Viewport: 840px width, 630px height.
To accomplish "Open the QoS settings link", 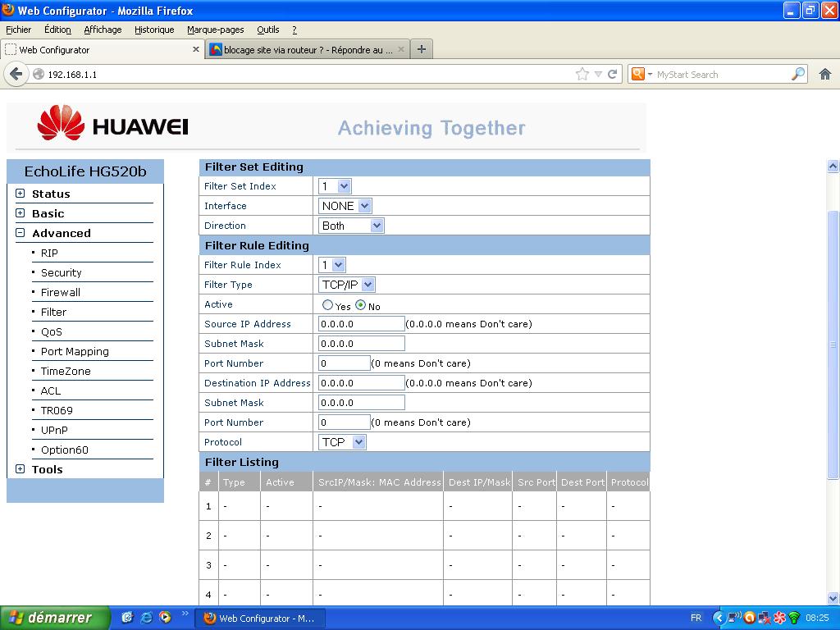I will pyautogui.click(x=52, y=331).
